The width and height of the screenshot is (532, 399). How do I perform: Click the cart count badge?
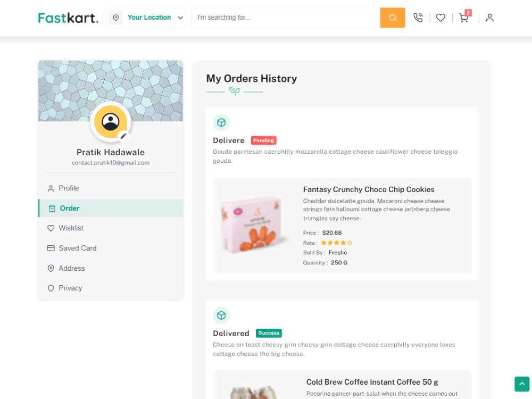click(468, 13)
